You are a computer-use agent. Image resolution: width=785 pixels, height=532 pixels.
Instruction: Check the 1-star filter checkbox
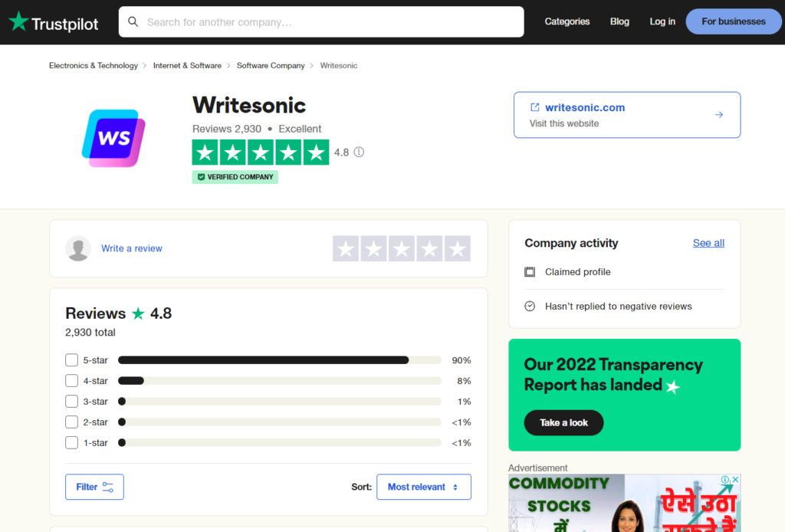(71, 443)
